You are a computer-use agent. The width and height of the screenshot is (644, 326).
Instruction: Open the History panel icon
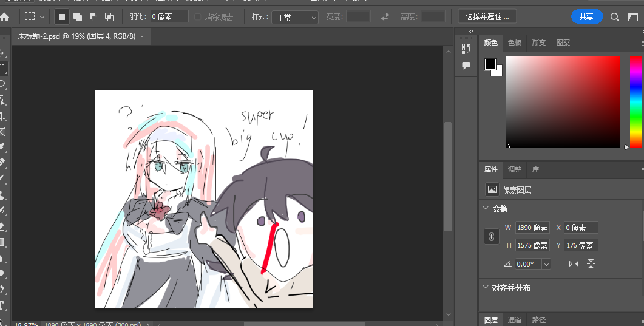click(x=466, y=49)
